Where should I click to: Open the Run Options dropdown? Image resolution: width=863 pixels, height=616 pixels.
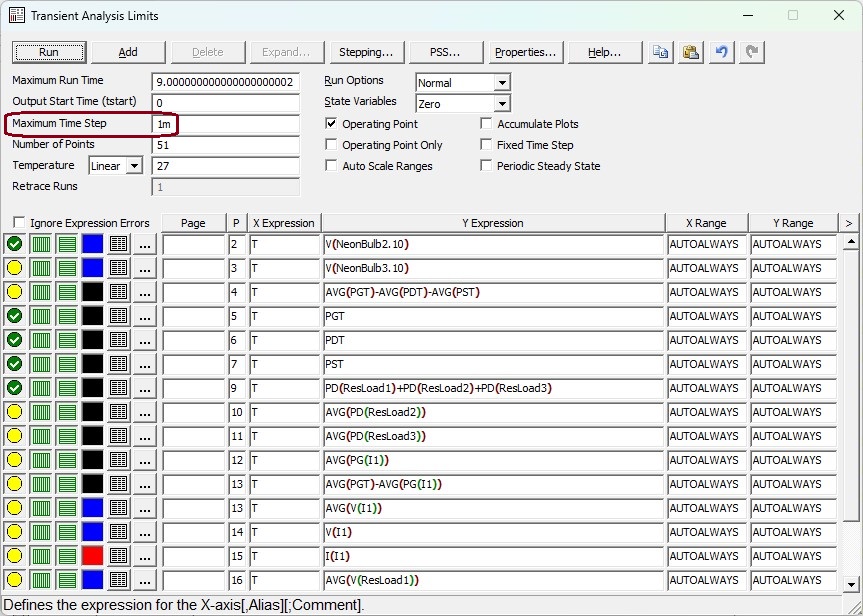[x=501, y=83]
